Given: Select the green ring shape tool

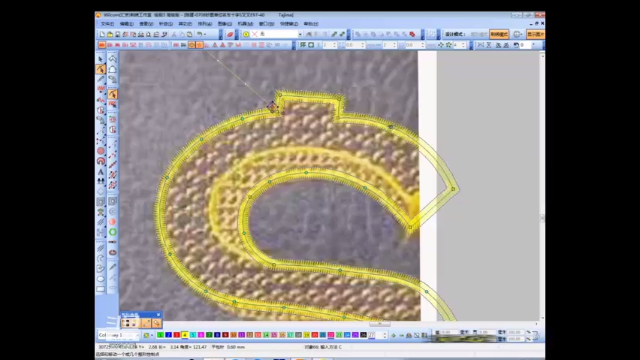Looking at the screenshot, I should 113,232.
